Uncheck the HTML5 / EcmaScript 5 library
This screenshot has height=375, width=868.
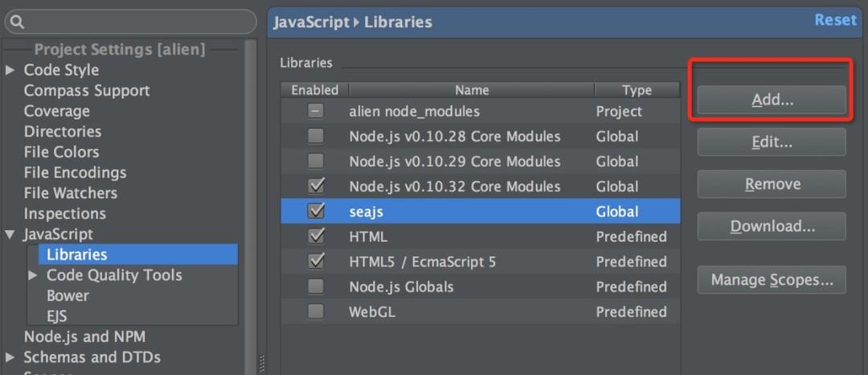click(x=316, y=262)
